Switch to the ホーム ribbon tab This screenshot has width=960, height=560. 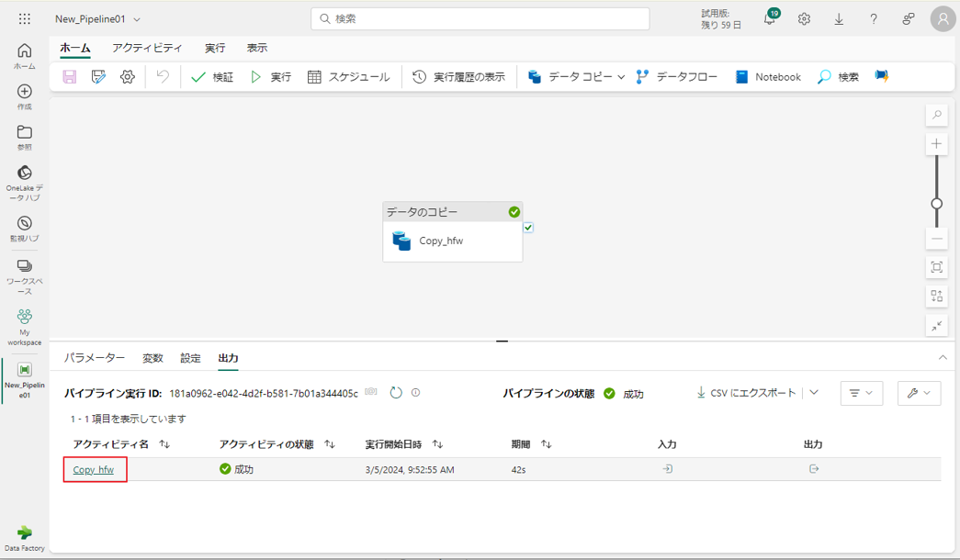pyautogui.click(x=75, y=48)
